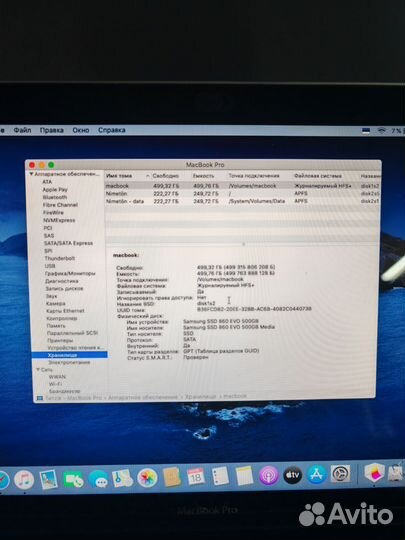405x540 pixels.
Task: Select Thunderbolt in the sidebar
Action: pos(60,258)
